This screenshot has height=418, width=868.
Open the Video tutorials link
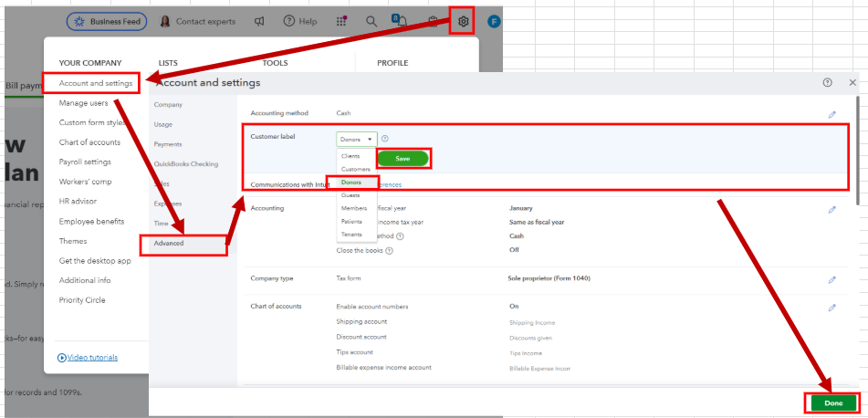92,358
